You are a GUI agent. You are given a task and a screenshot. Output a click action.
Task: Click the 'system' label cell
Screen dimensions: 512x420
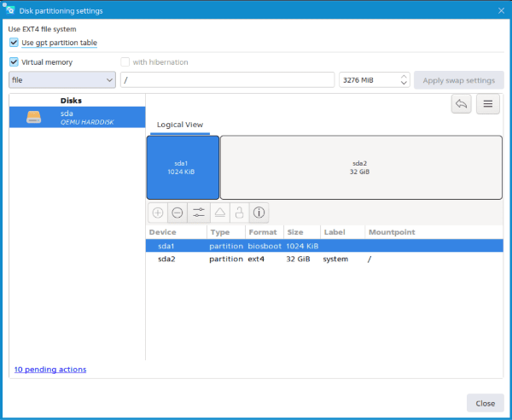[335, 259]
